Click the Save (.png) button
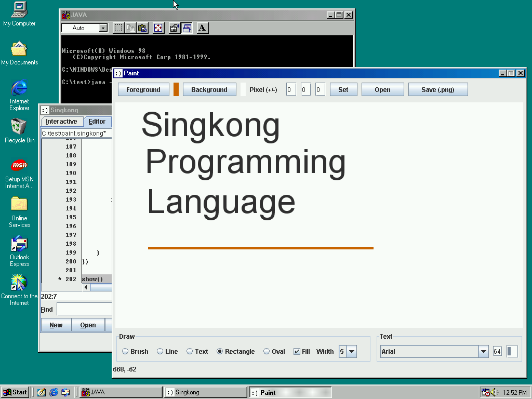 pyautogui.click(x=437, y=89)
